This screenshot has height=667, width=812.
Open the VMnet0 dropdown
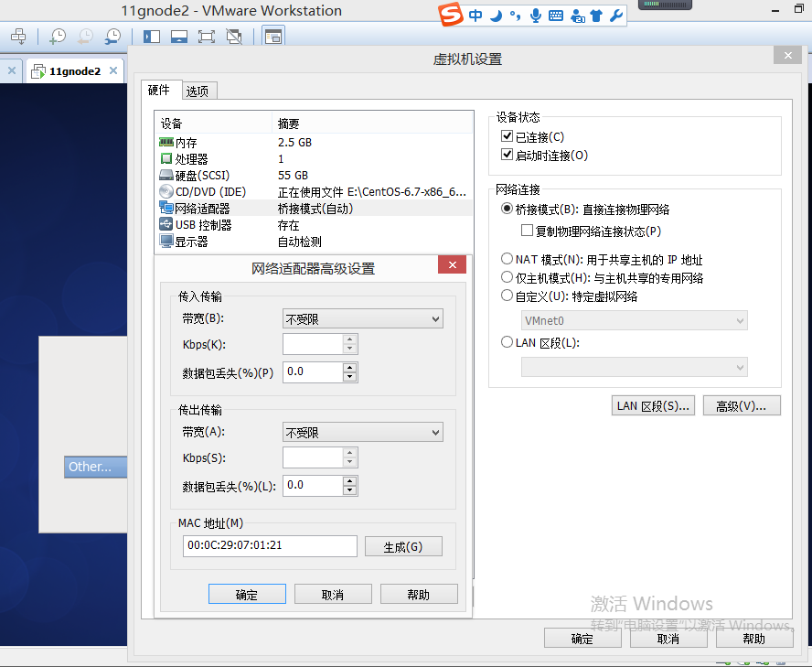tap(634, 321)
